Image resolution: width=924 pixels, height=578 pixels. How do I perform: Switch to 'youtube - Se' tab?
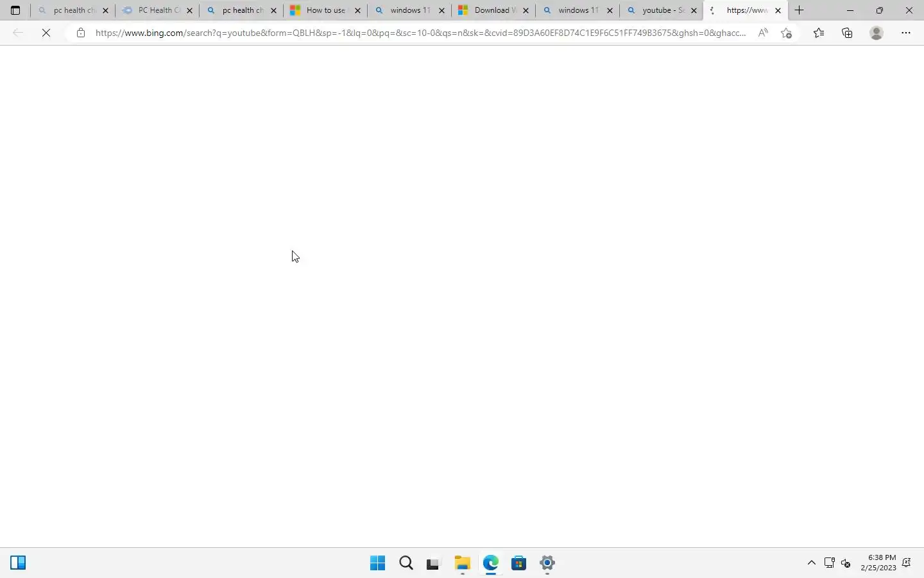662,10
